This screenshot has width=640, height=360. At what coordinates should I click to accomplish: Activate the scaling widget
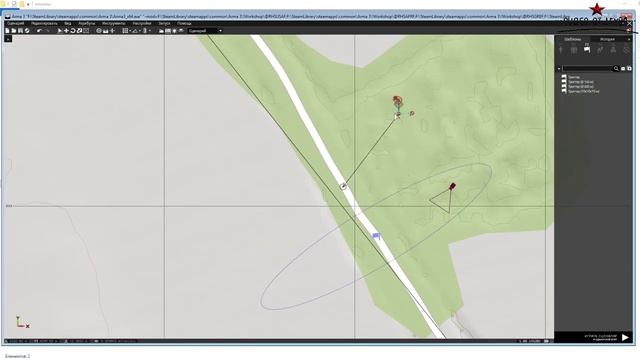pyautogui.click(x=80, y=31)
